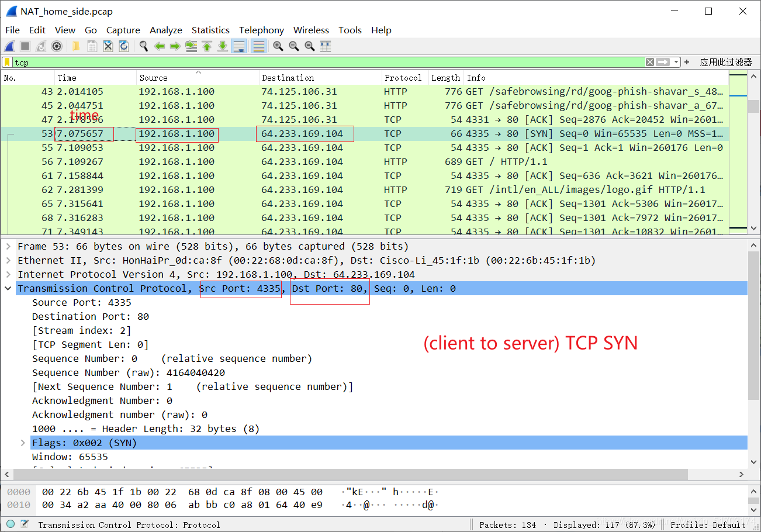Open capture file properties status icon

[x=25, y=524]
